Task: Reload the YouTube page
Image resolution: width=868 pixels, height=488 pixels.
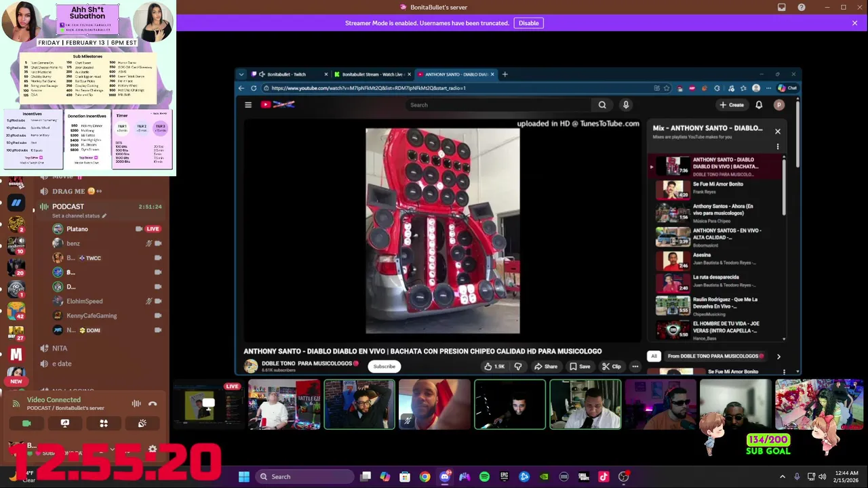Action: 254,88
